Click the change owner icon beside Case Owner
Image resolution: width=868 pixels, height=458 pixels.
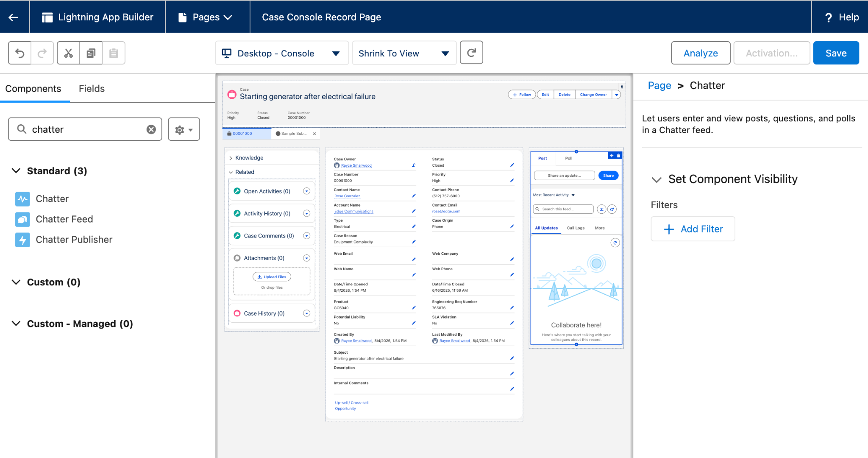coord(414,165)
